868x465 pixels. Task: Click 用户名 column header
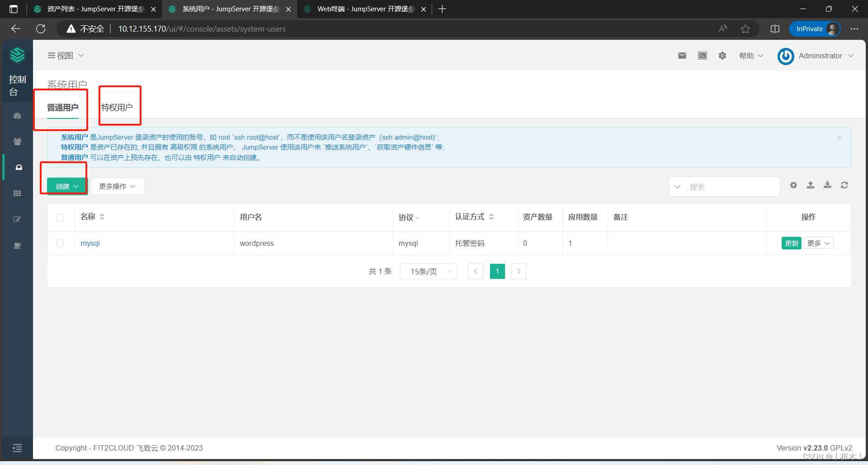coord(251,217)
